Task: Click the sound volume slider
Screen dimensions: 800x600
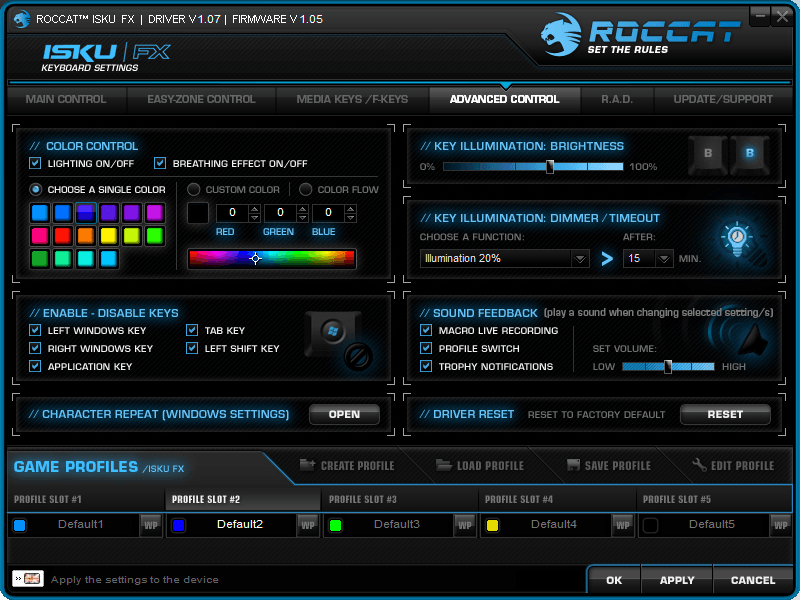Action: pyautogui.click(x=668, y=366)
